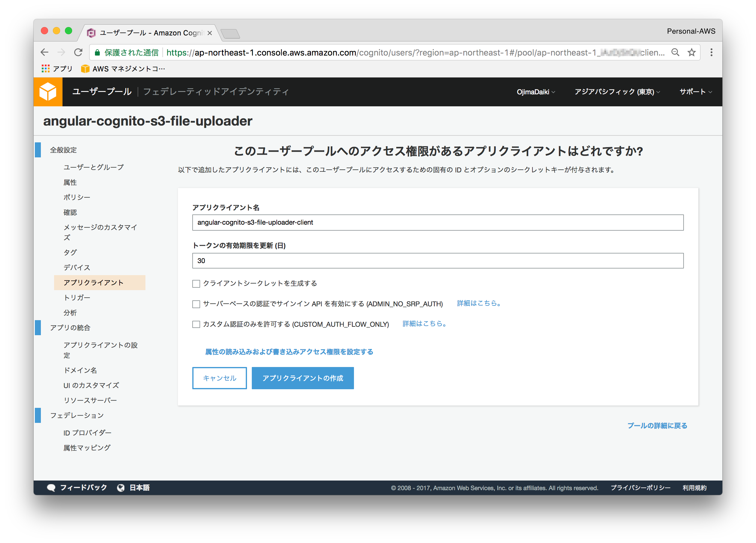
Task: Close the Amazon Cognito browser tab
Action: pyautogui.click(x=210, y=33)
